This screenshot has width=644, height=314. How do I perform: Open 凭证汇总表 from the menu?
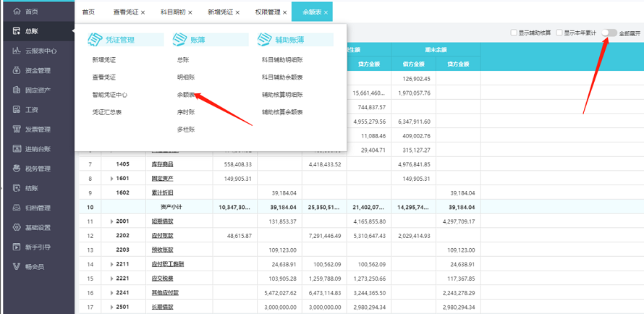[x=107, y=112]
